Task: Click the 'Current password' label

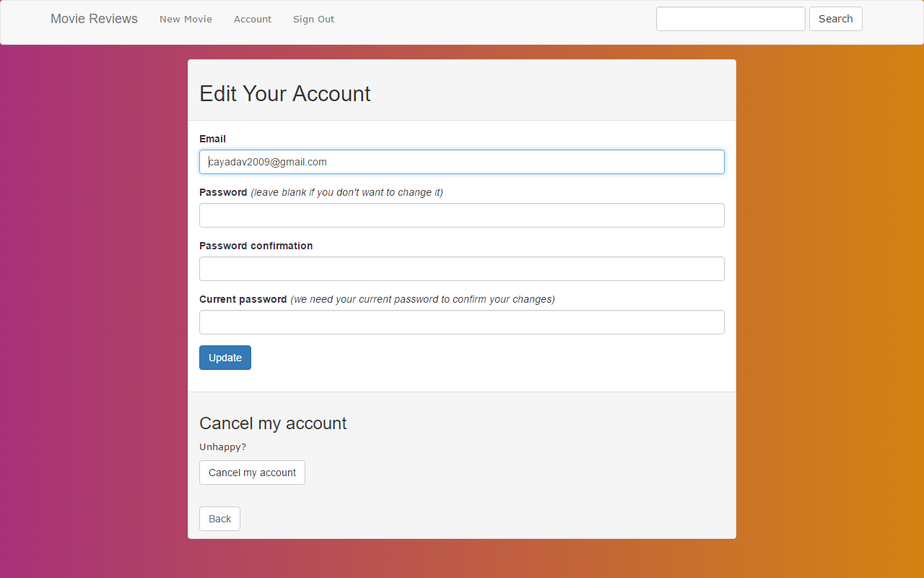Action: point(243,299)
